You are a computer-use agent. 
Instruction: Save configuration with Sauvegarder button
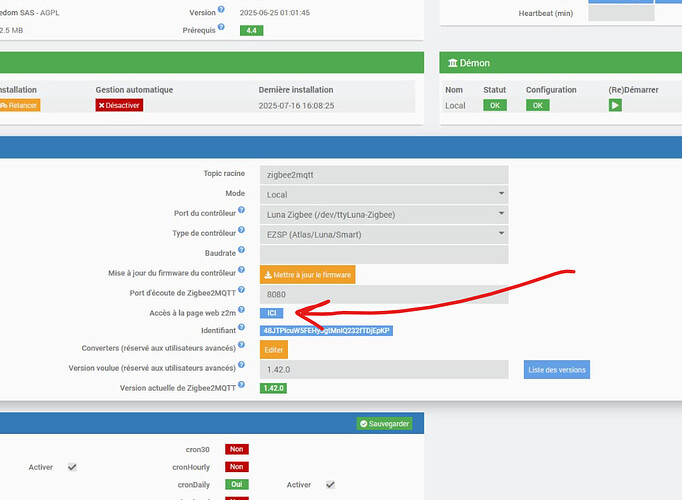tap(384, 423)
